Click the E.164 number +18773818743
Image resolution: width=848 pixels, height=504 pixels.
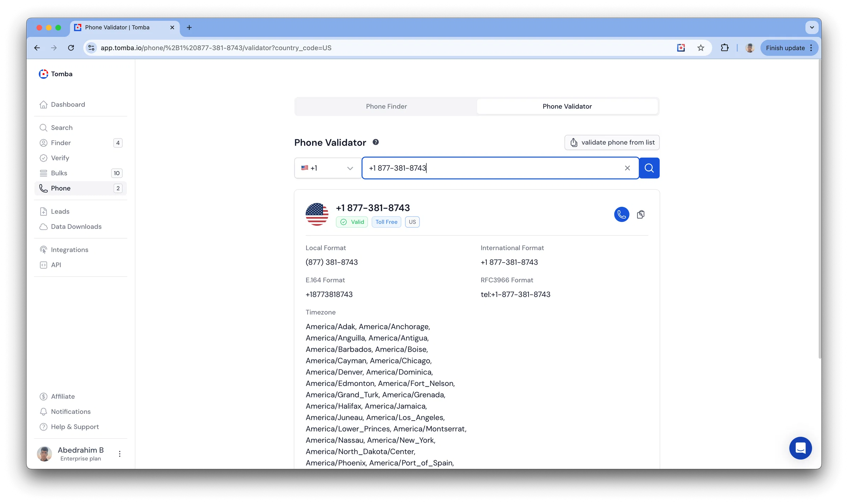click(329, 294)
